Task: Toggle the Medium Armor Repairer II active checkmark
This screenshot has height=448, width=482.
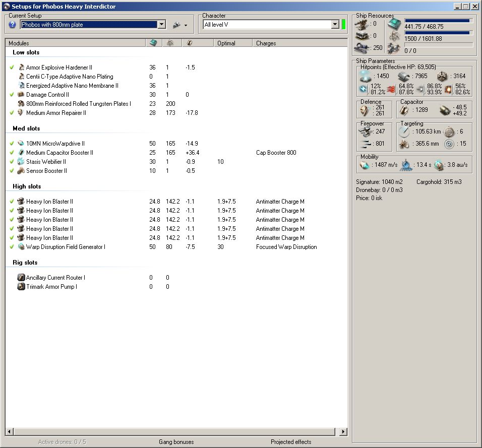Action: [x=12, y=112]
